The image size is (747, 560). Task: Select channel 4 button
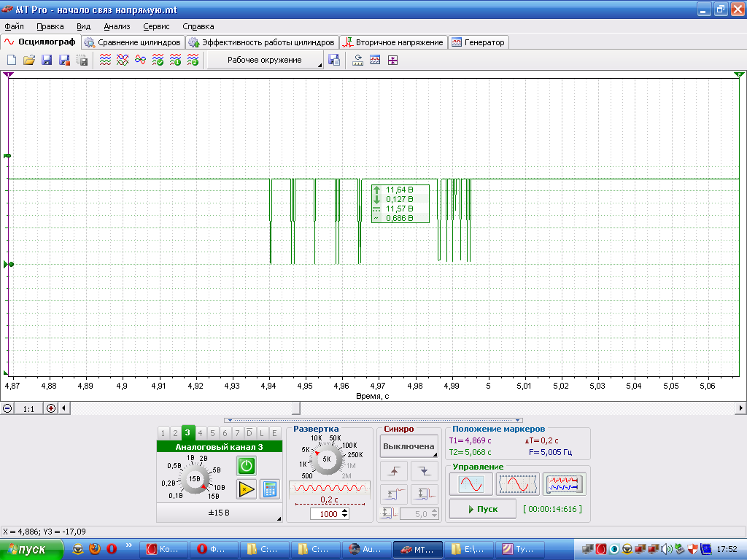200,433
